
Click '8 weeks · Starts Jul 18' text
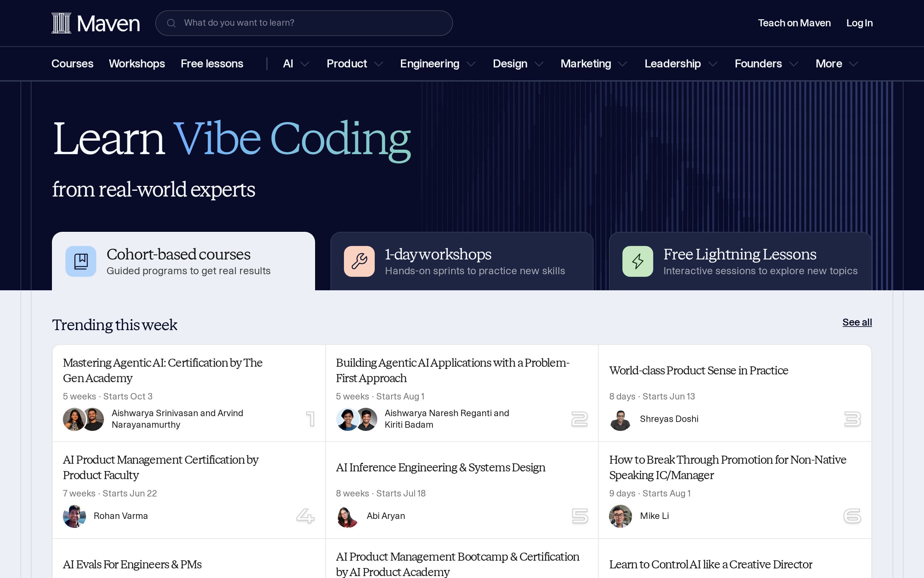[381, 494]
